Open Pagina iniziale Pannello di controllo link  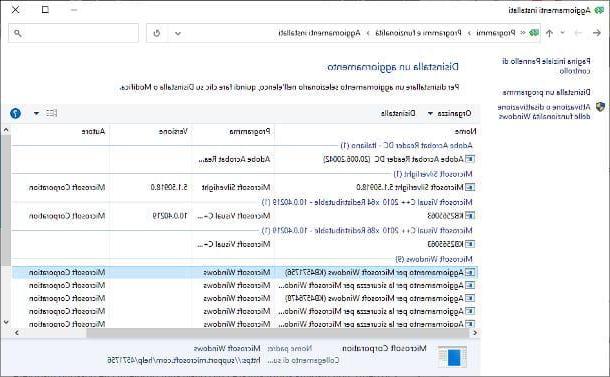[546, 66]
